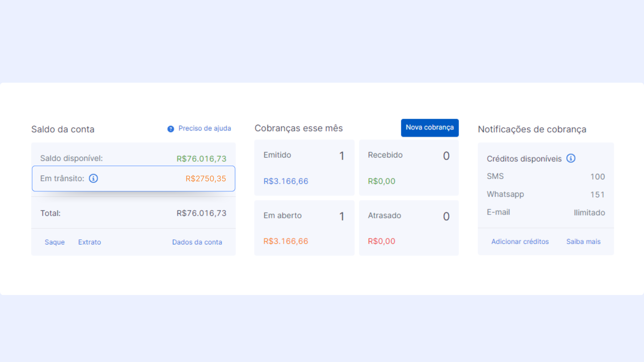Screen dimensions: 644x362
Task: Click the Saldo disponível amount R$76.016,73
Action: (201, 159)
